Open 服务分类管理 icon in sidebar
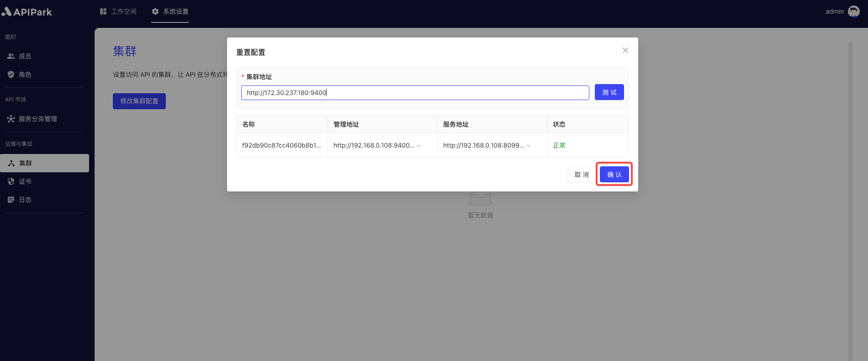 (x=11, y=119)
